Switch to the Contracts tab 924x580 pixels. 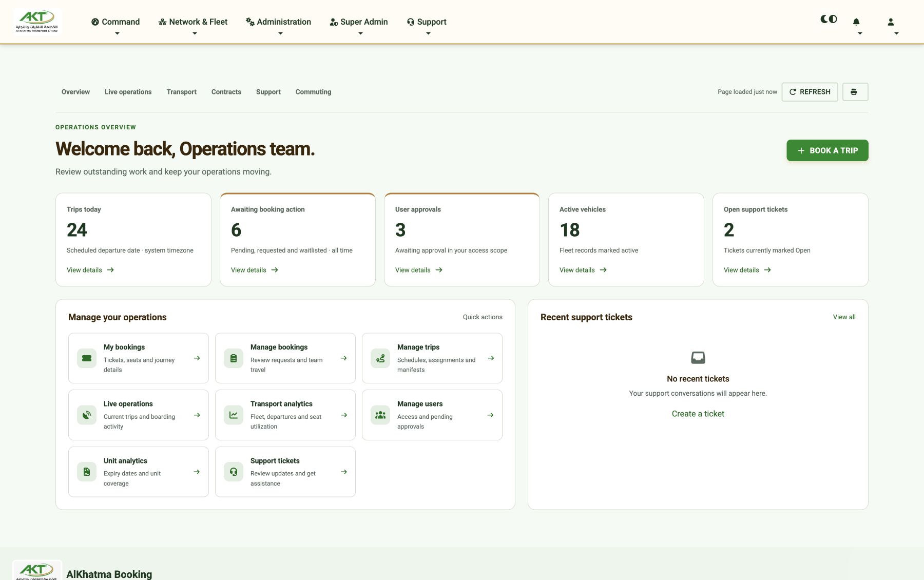(x=226, y=92)
